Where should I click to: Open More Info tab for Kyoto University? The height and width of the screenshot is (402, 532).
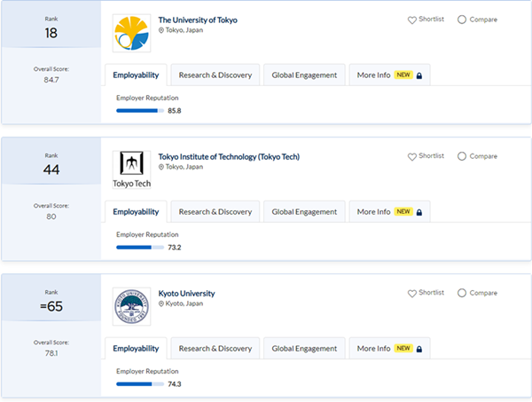pos(389,349)
